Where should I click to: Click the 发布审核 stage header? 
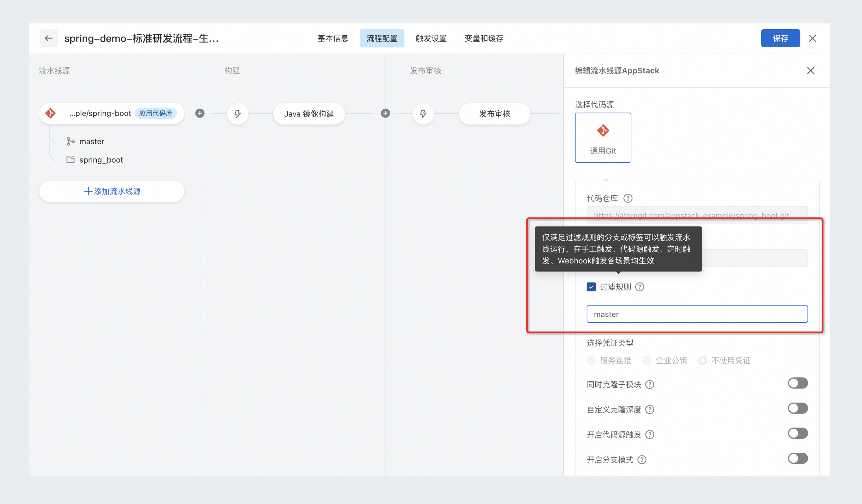tap(425, 71)
